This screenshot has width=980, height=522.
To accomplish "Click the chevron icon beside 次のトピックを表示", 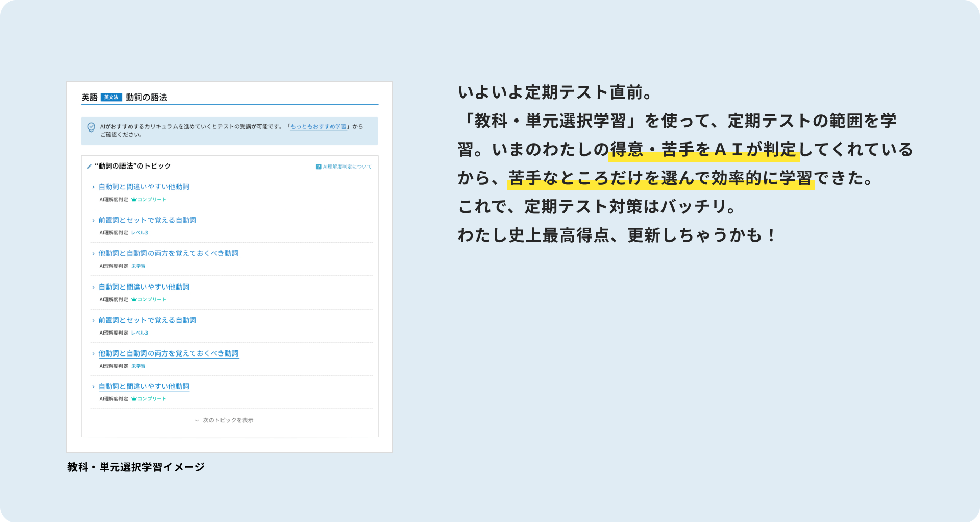I will click(x=196, y=420).
